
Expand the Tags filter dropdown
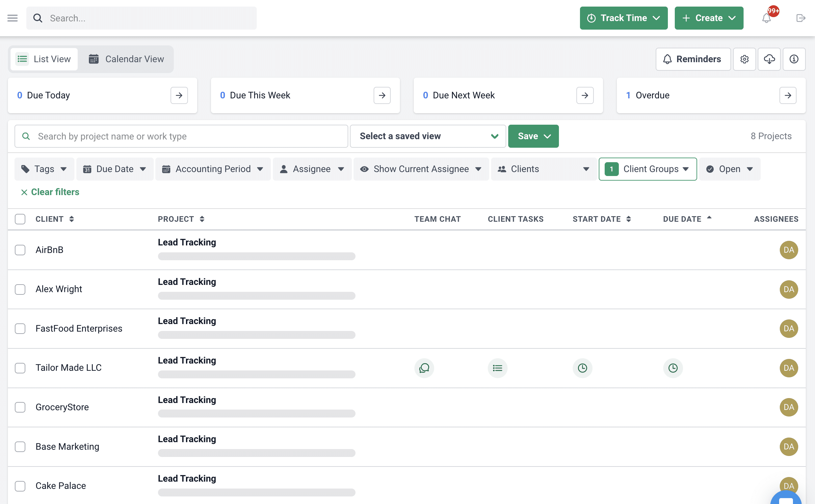pyautogui.click(x=44, y=169)
